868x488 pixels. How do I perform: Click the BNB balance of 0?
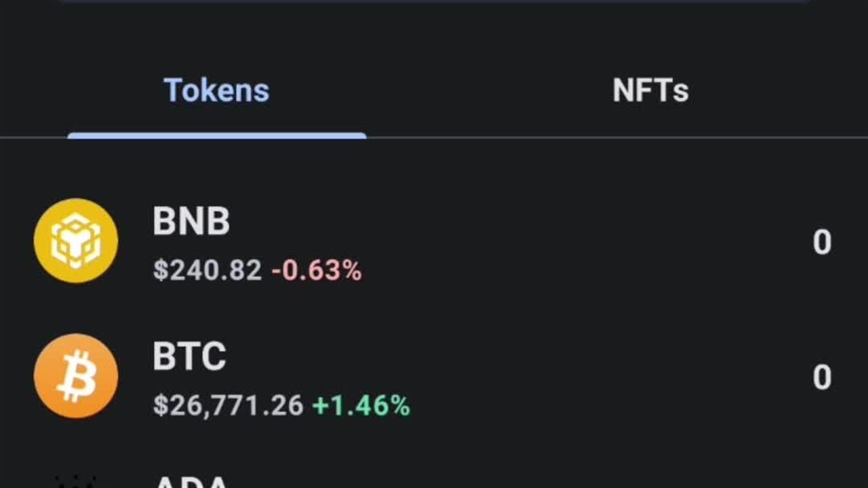coord(822,243)
